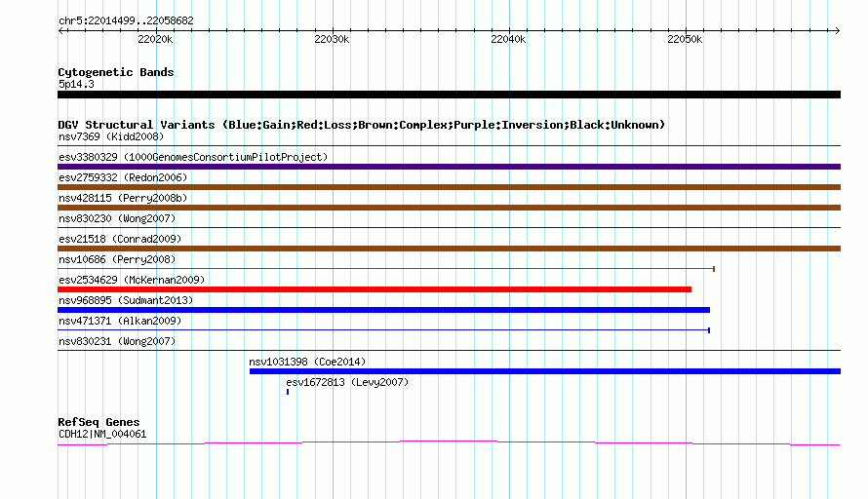Screen dimensions: 868x499
Task: Click the brown esv21518 variant bar
Action: pyautogui.click(x=449, y=249)
